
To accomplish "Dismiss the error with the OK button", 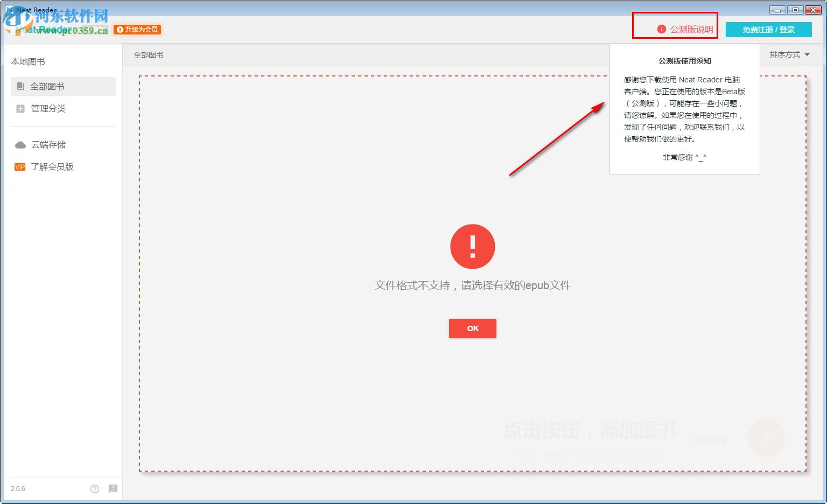I will click(x=472, y=328).
